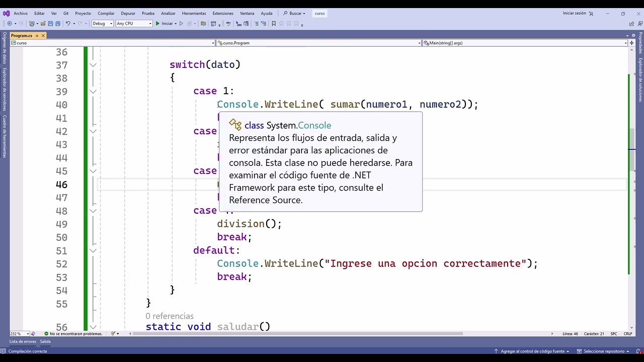Image resolution: width=644 pixels, height=362 pixels.
Task: Click the Visual Studio logo icon
Action: (6, 14)
